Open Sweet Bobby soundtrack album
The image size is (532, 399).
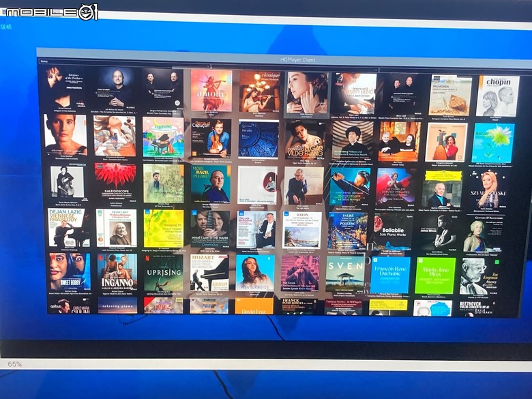[x=70, y=271]
